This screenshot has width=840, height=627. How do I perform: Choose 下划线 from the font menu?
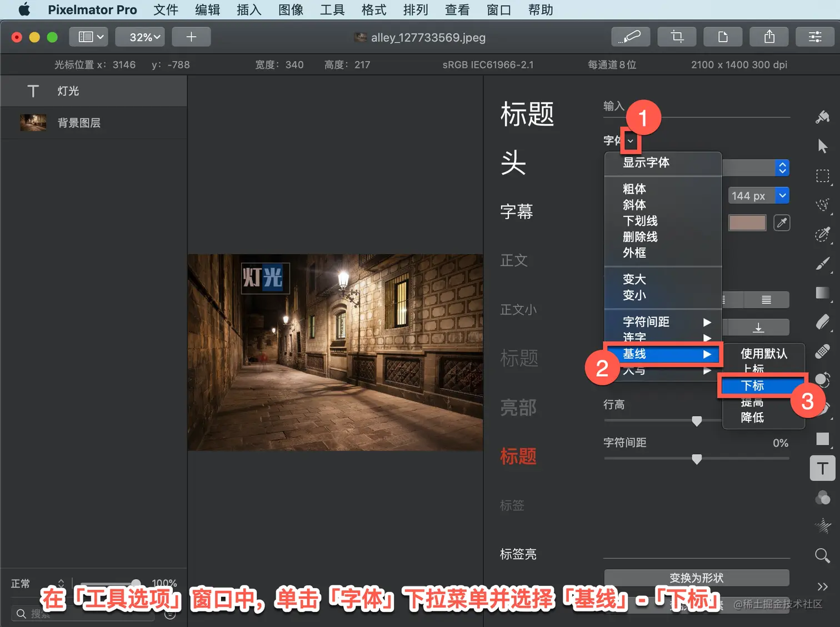click(x=663, y=221)
